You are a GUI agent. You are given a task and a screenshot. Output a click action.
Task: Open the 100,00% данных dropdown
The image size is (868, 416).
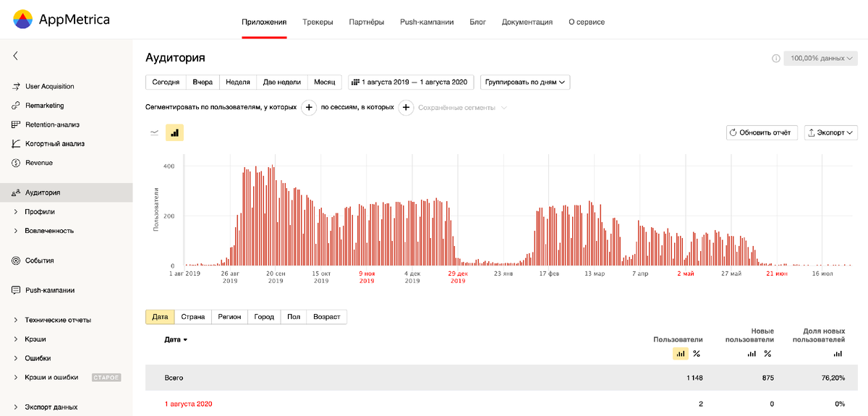pyautogui.click(x=821, y=59)
